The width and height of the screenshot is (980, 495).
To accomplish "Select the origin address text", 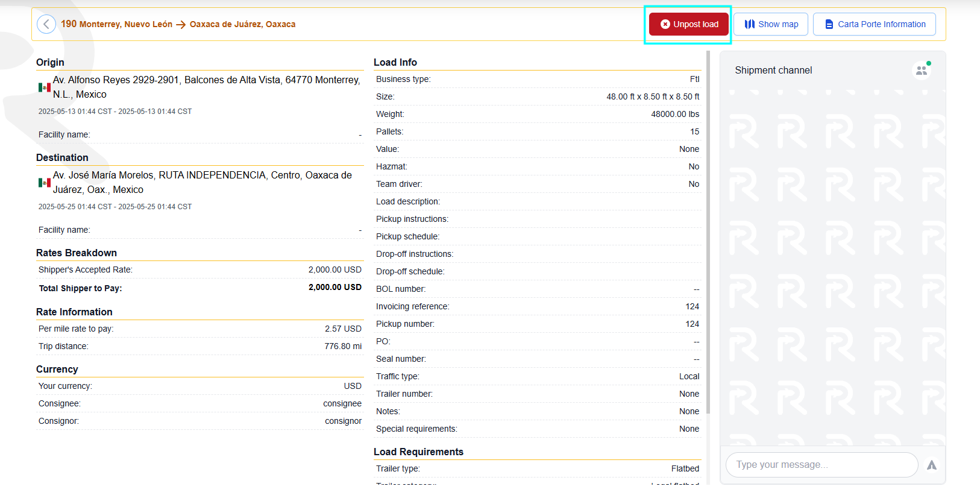I will tap(206, 87).
